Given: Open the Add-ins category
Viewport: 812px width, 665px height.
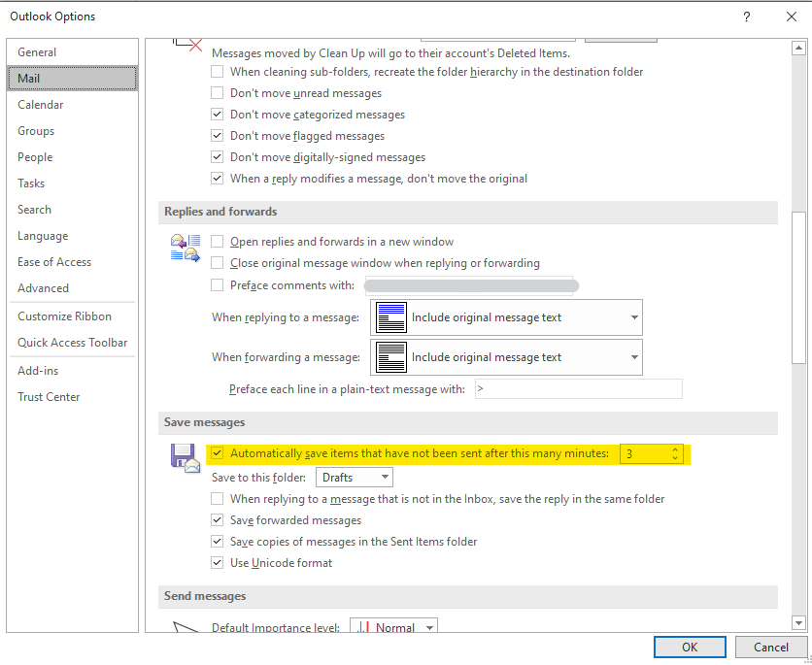Looking at the screenshot, I should coord(73,371).
